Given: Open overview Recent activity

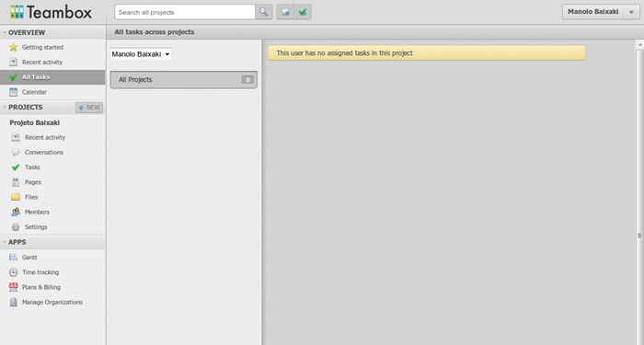Looking at the screenshot, I should point(42,62).
